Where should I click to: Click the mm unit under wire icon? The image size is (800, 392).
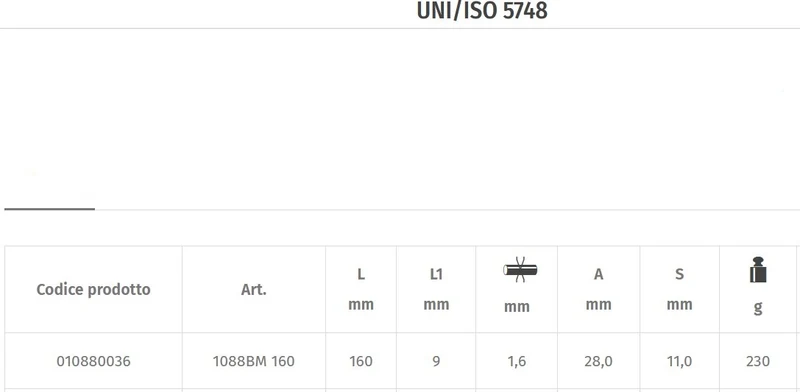[x=517, y=307]
